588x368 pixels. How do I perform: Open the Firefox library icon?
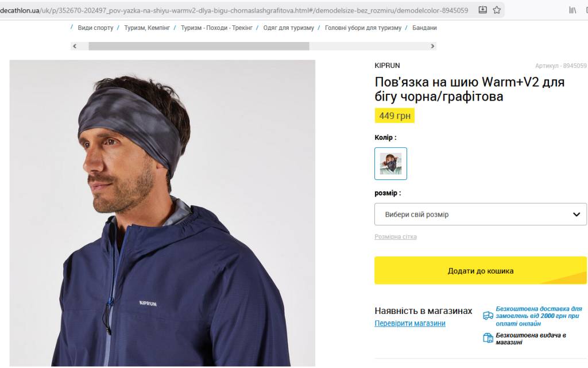coord(572,10)
